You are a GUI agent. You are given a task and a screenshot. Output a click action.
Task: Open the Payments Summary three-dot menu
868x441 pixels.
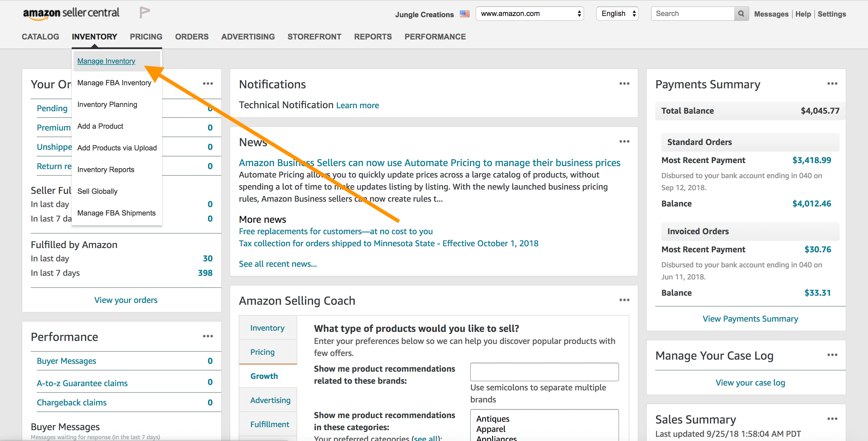[x=832, y=83]
